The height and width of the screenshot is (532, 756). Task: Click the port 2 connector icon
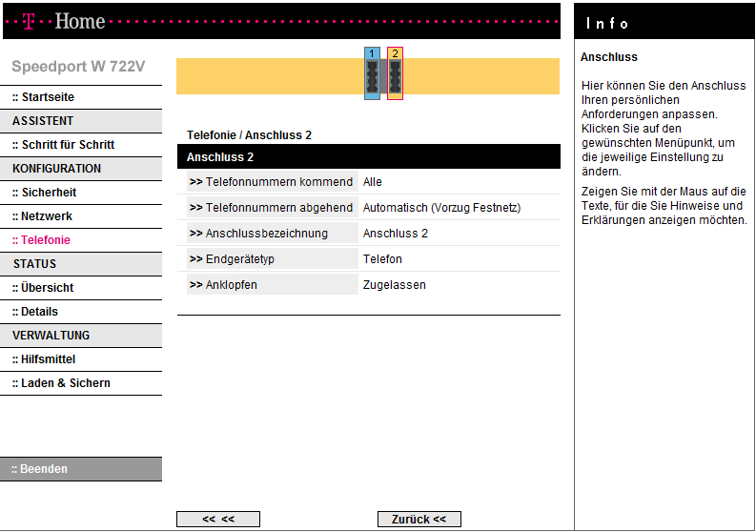pos(395,73)
